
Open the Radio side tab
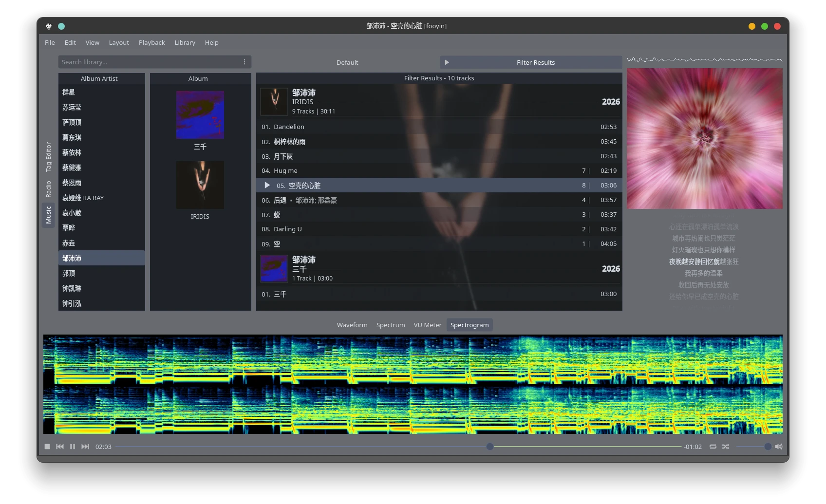tap(48, 189)
